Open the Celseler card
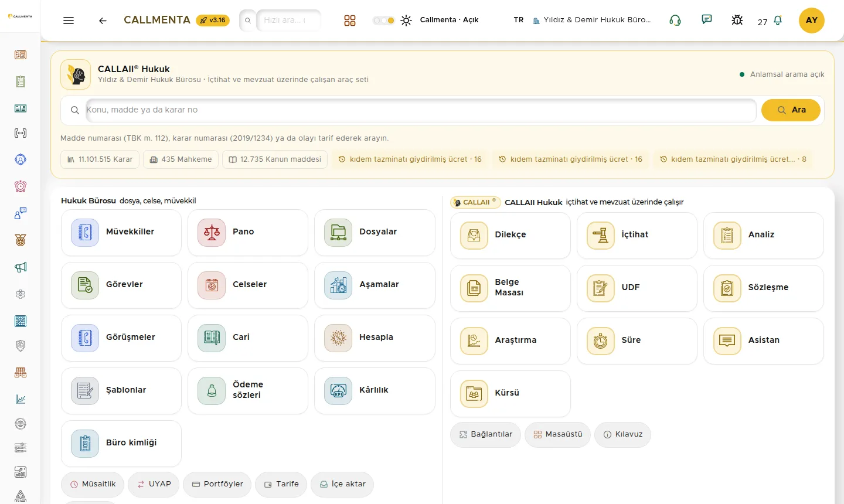844x504 pixels. tap(248, 285)
